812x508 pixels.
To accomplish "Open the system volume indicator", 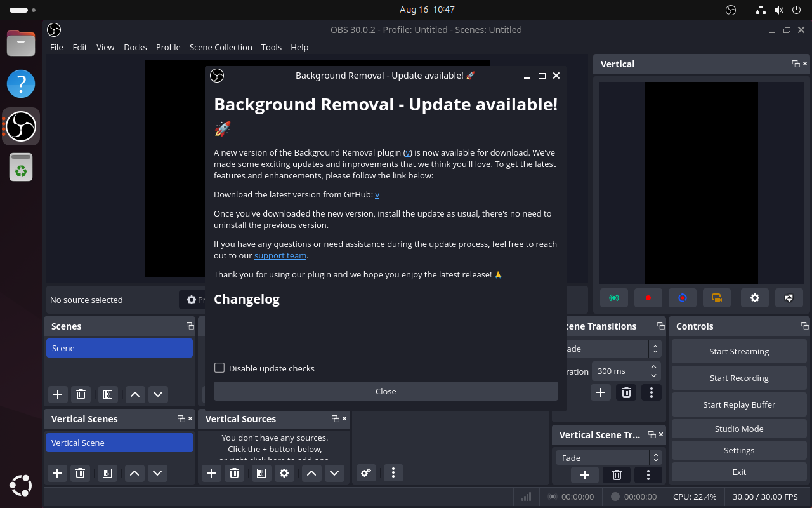I will coord(779,10).
